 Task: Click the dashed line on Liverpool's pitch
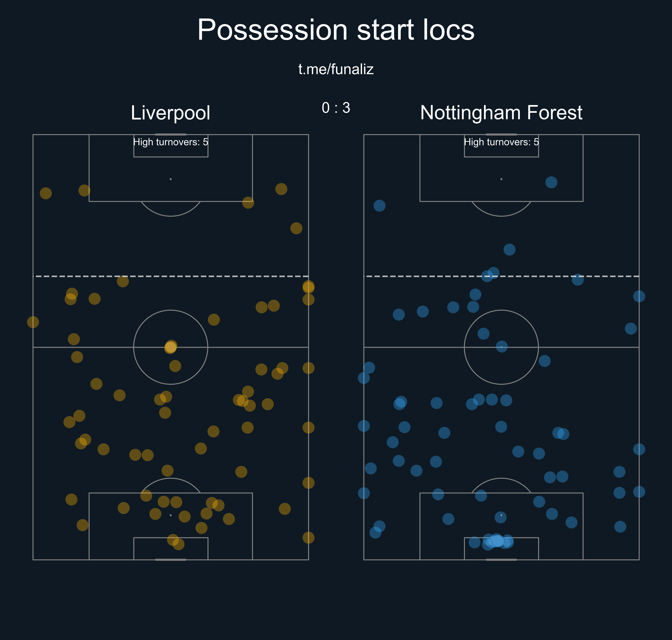click(170, 276)
